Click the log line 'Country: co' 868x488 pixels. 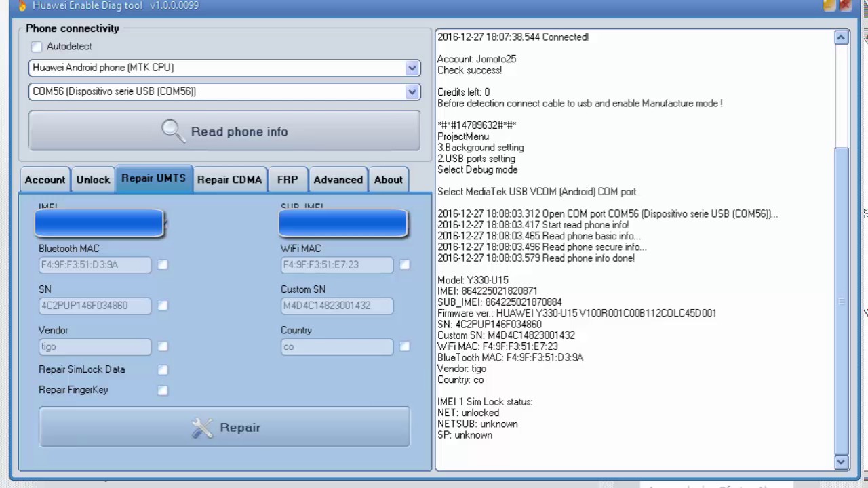[460, 380]
